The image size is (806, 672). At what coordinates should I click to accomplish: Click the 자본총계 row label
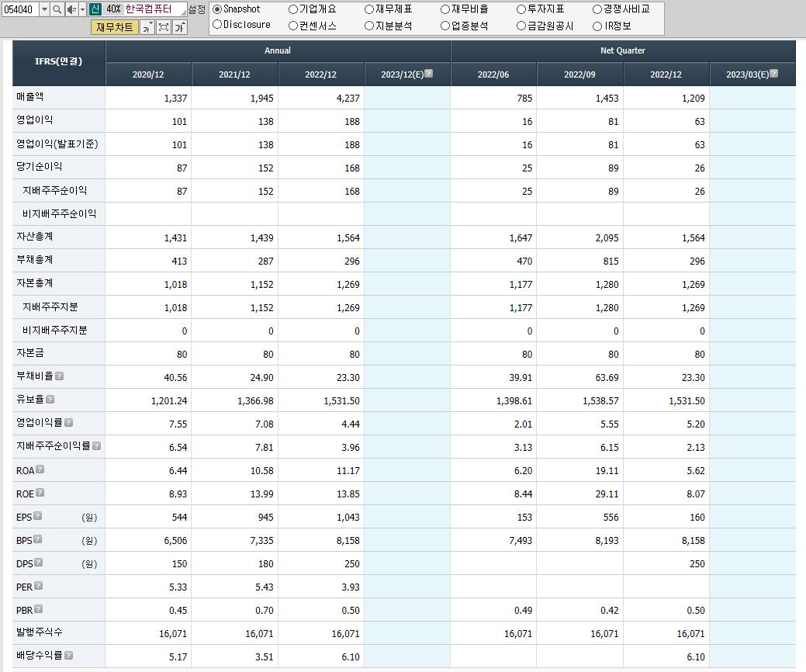click(35, 282)
